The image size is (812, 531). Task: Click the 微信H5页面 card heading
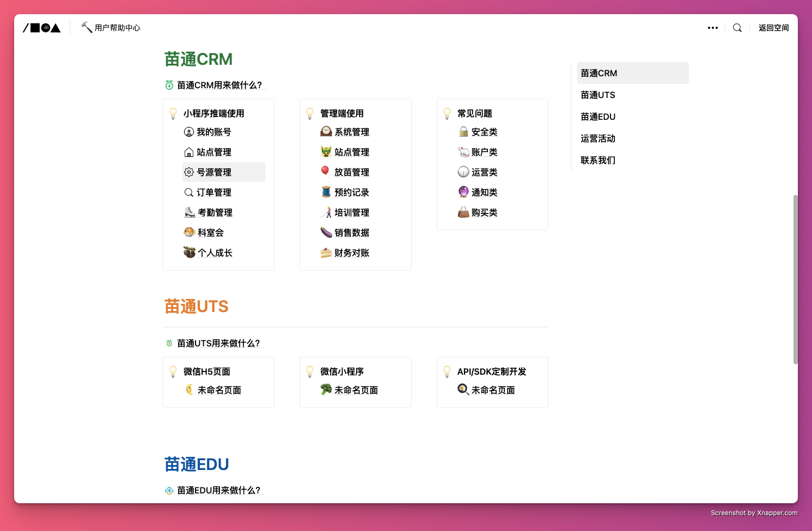pos(207,371)
